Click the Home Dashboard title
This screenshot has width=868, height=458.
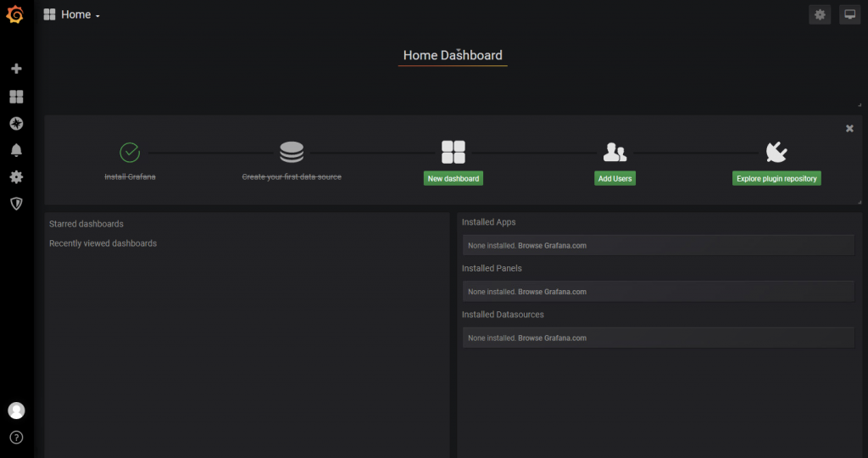[453, 55]
